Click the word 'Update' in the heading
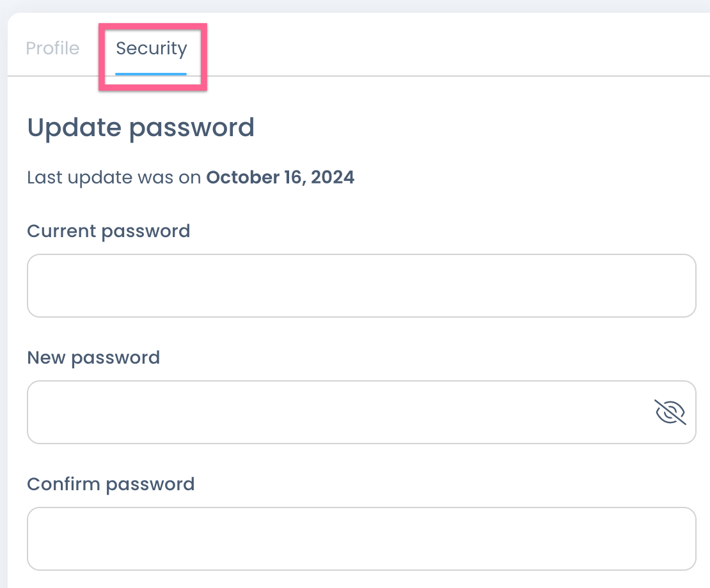 click(74, 128)
